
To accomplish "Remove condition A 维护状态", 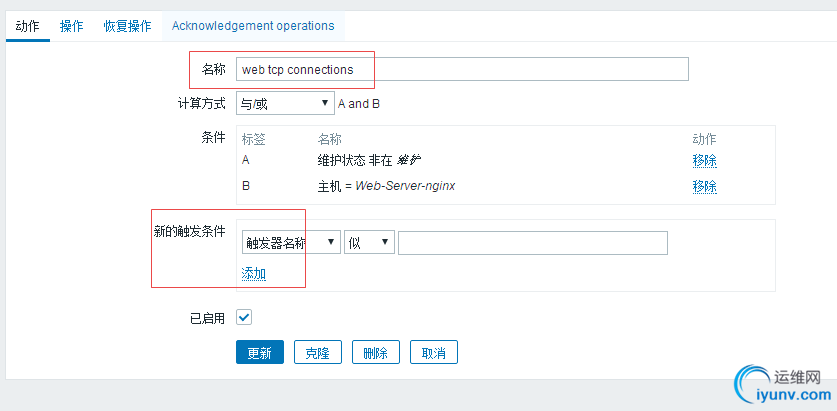I will tap(704, 160).
